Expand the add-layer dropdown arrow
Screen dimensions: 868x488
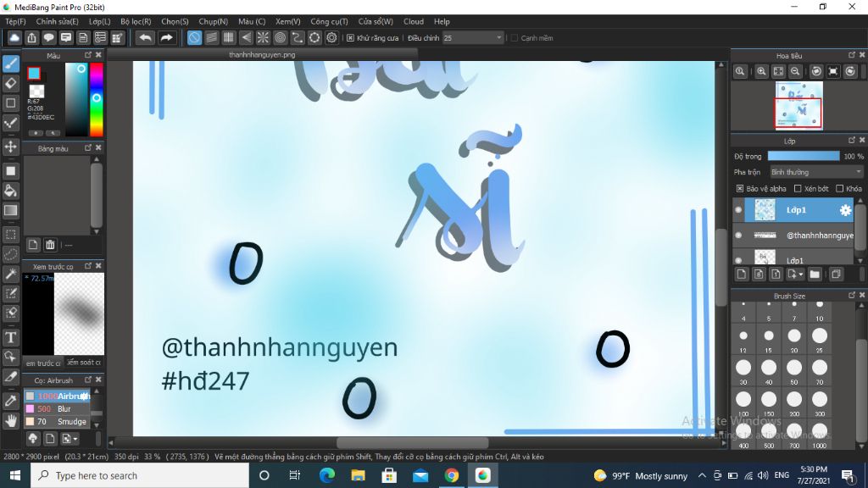pos(800,274)
